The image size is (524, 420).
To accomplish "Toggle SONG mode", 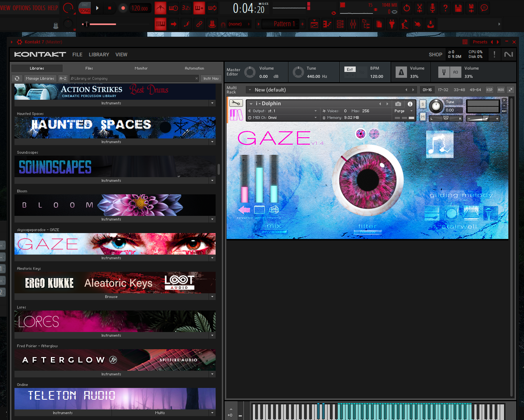I will click(x=85, y=11).
